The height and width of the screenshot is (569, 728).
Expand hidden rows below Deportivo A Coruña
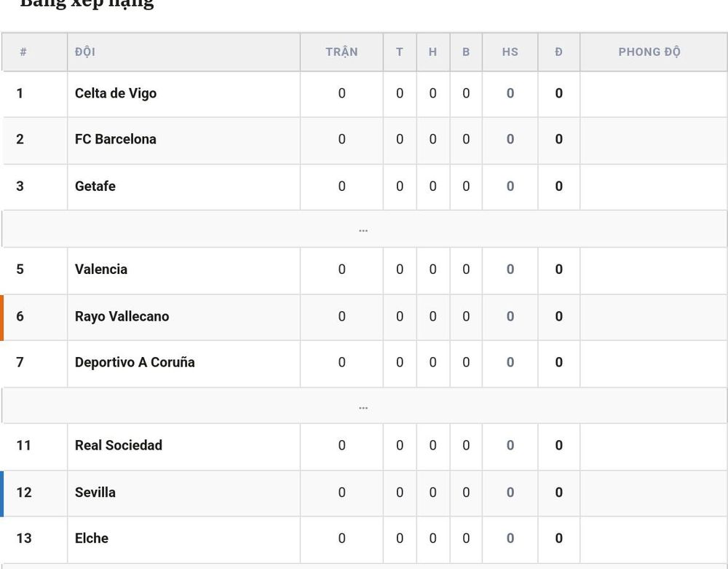(364, 406)
